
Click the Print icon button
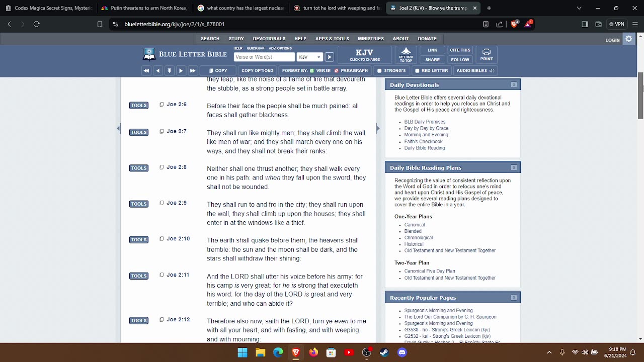tap(487, 55)
